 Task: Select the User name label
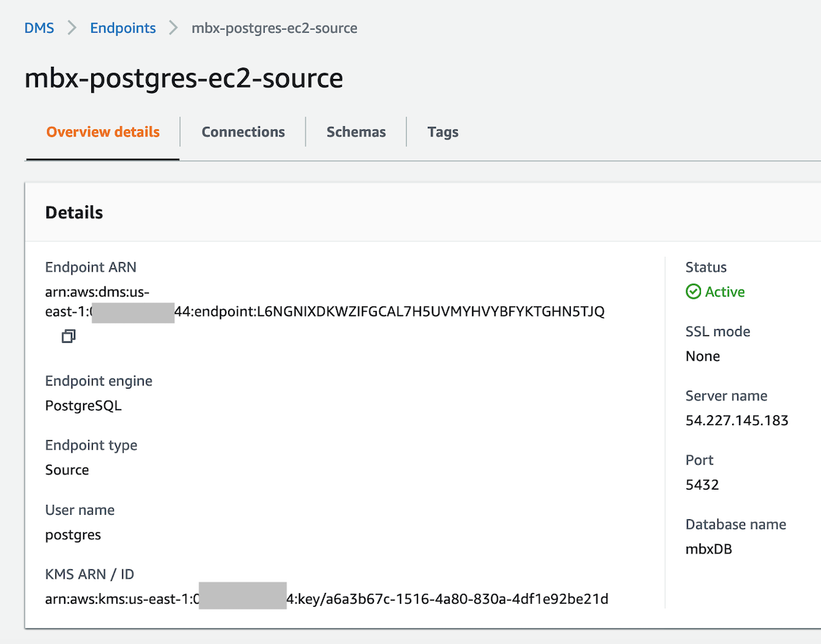point(80,510)
